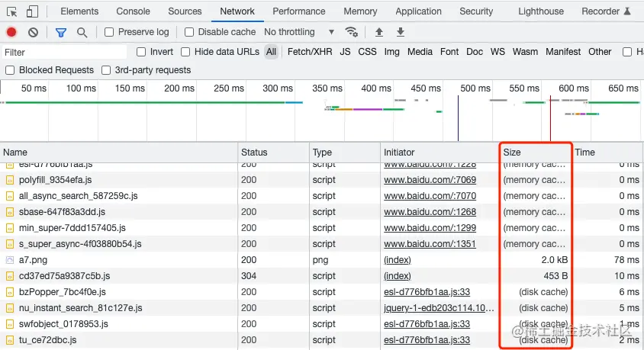Open the Lighthouse tab
Screen dimensions: 644x350
(x=541, y=11)
